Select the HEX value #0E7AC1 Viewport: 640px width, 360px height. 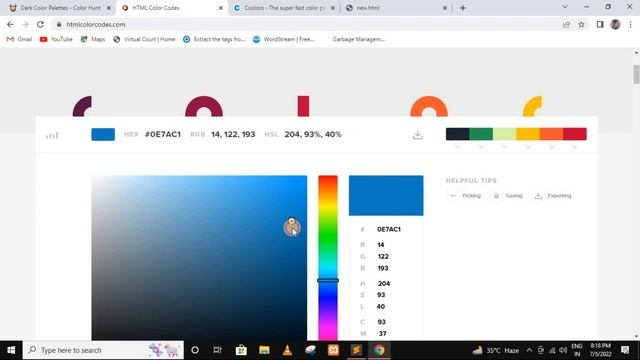(162, 134)
